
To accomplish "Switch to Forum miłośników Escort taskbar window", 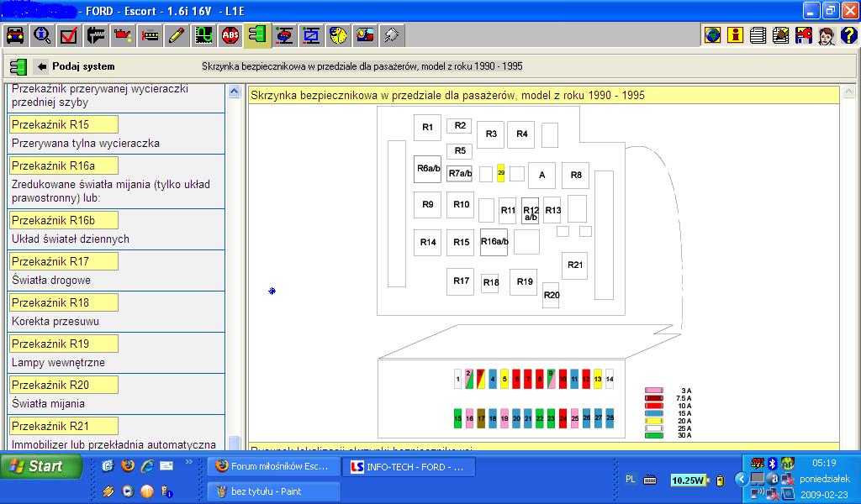I will (273, 466).
